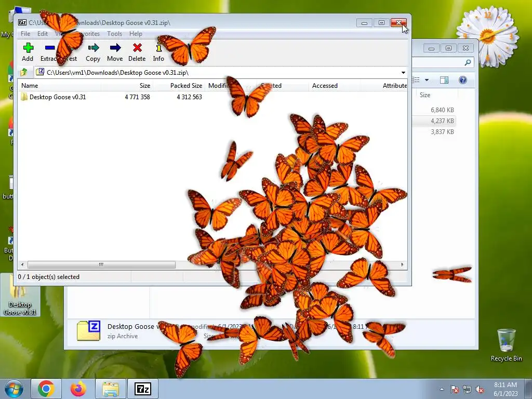Image resolution: width=532 pixels, height=399 pixels.
Task: Click the muted volume tray icon
Action: [480, 389]
